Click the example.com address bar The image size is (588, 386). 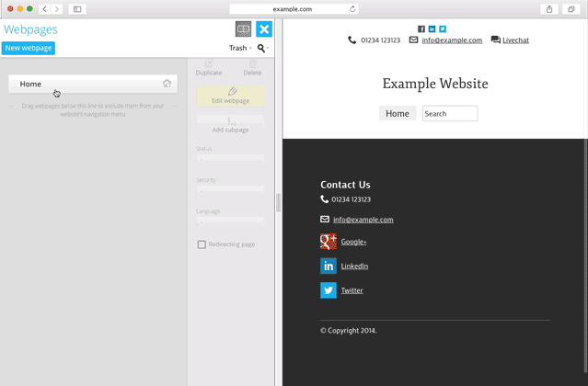(294, 9)
